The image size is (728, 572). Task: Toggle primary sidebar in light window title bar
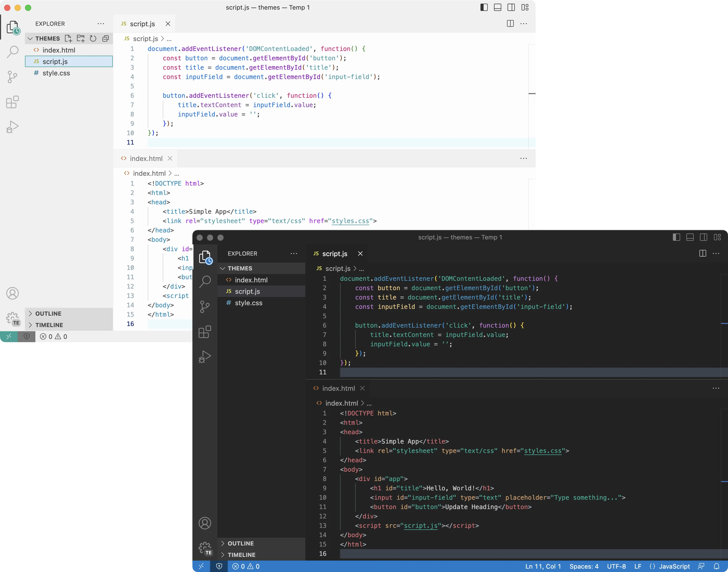coord(484,7)
